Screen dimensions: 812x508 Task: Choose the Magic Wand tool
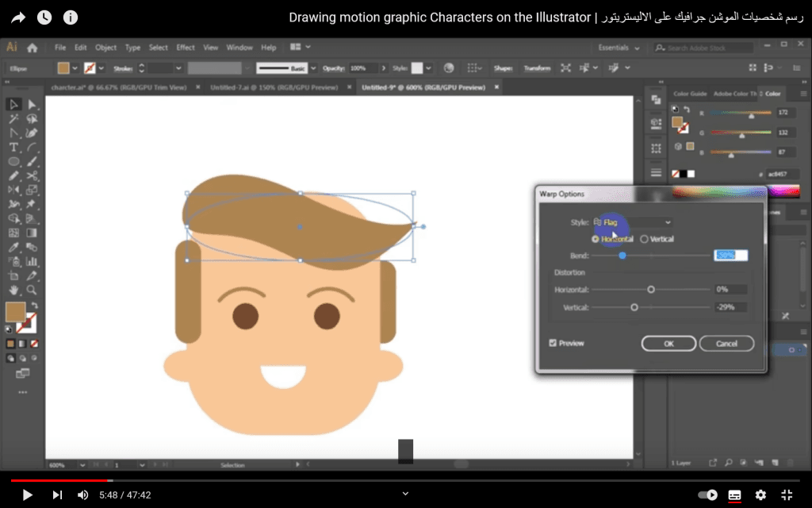pos(13,119)
